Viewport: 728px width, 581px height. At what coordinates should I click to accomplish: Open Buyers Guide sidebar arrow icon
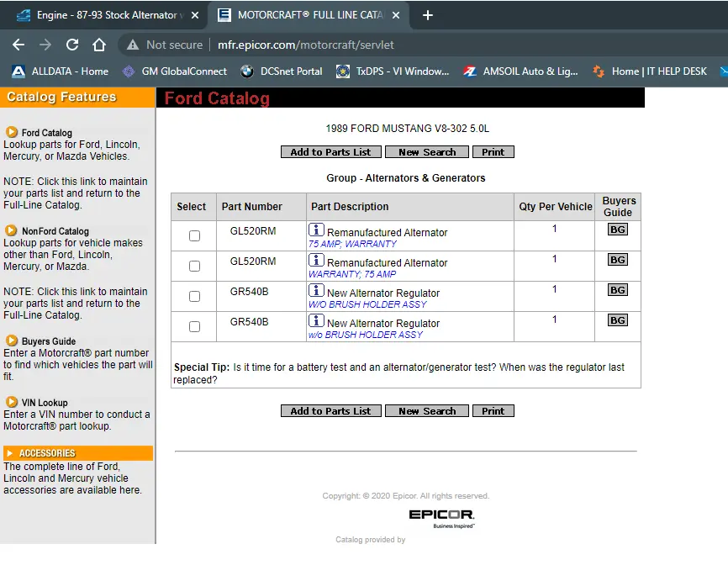12,341
